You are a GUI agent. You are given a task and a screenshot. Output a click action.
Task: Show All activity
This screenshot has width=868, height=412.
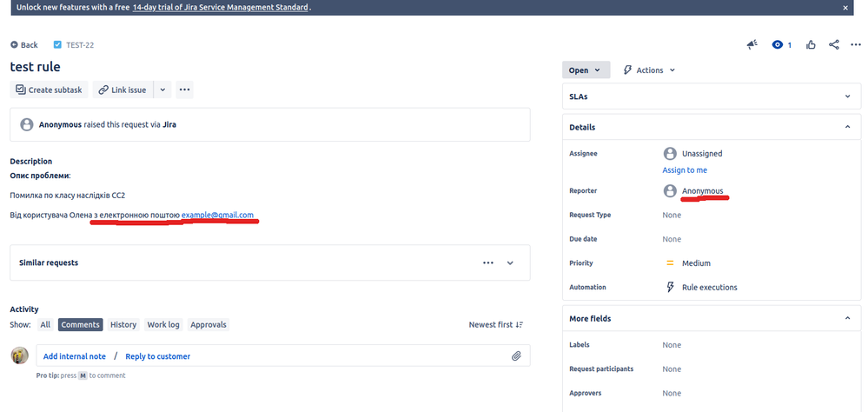click(x=45, y=324)
